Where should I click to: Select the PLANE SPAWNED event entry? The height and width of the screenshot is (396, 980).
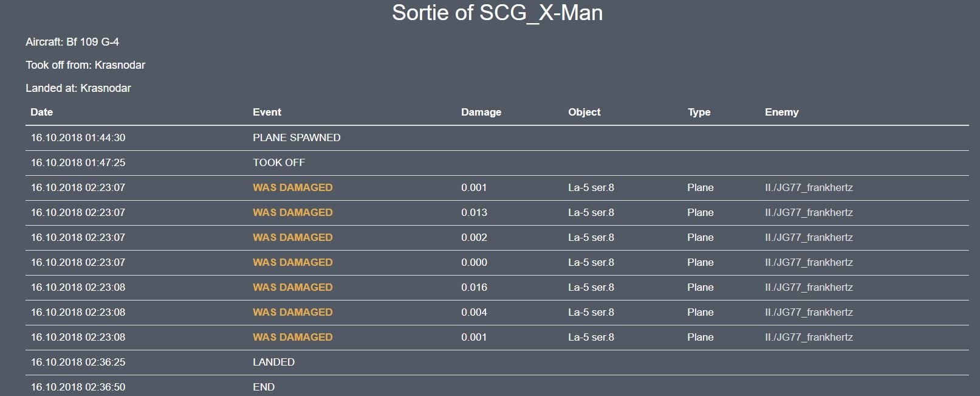point(296,137)
